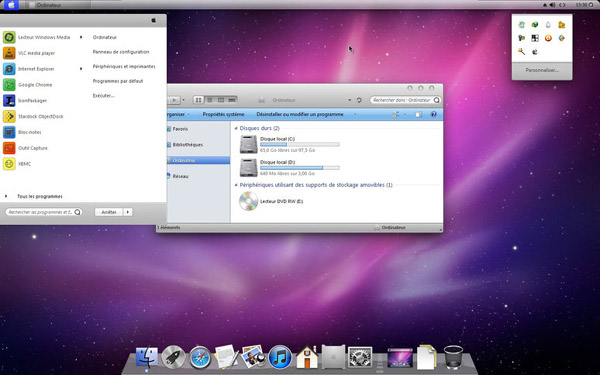The image size is (600, 375).
Task: Open address bar dropdown arrow
Action: pyautogui.click(x=349, y=100)
